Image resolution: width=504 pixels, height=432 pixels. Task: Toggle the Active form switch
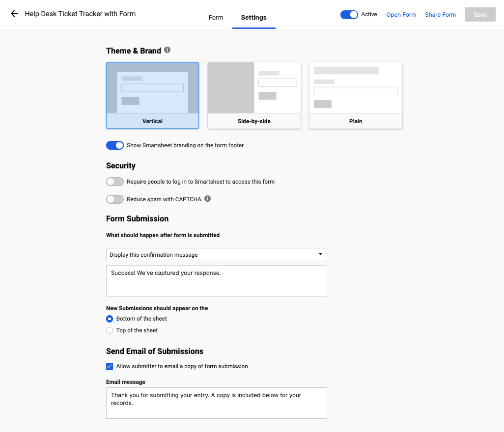[x=349, y=15]
